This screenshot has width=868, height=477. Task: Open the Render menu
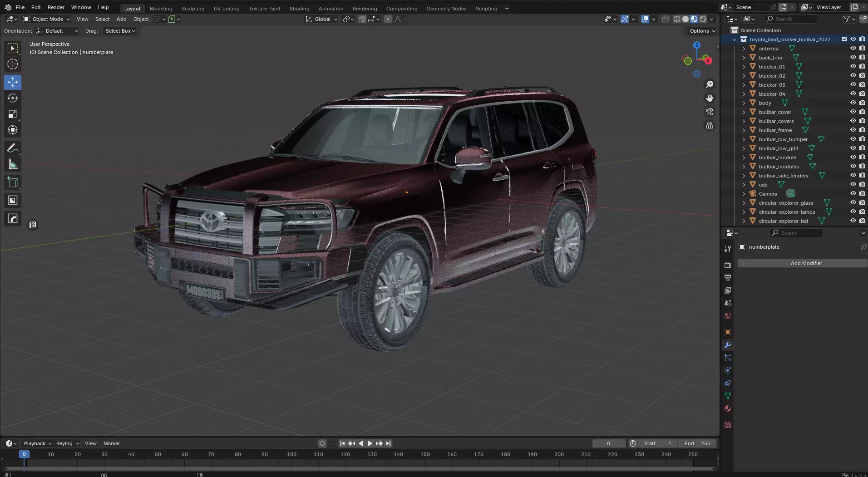pyautogui.click(x=56, y=7)
